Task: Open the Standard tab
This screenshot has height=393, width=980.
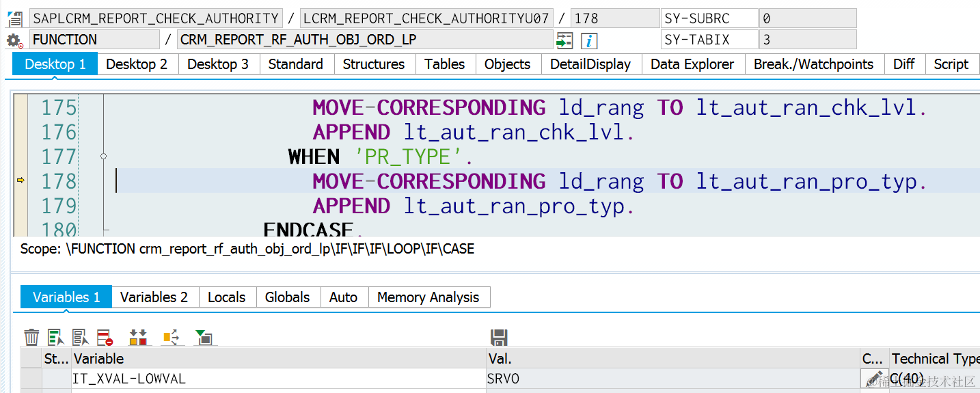Action: click(x=296, y=64)
